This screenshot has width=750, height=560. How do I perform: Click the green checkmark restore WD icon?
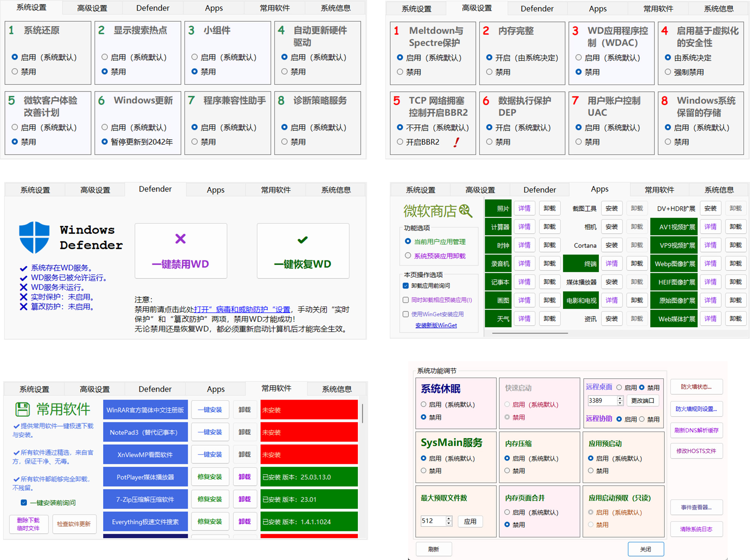point(302,240)
